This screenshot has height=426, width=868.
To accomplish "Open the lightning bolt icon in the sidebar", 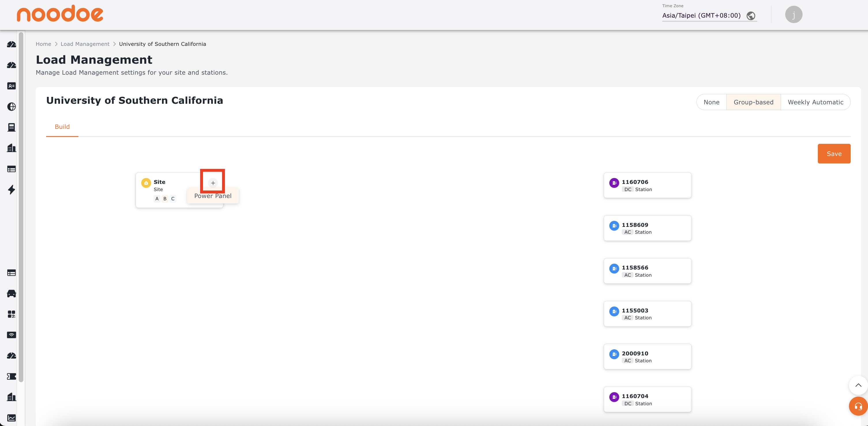I will click(x=12, y=190).
